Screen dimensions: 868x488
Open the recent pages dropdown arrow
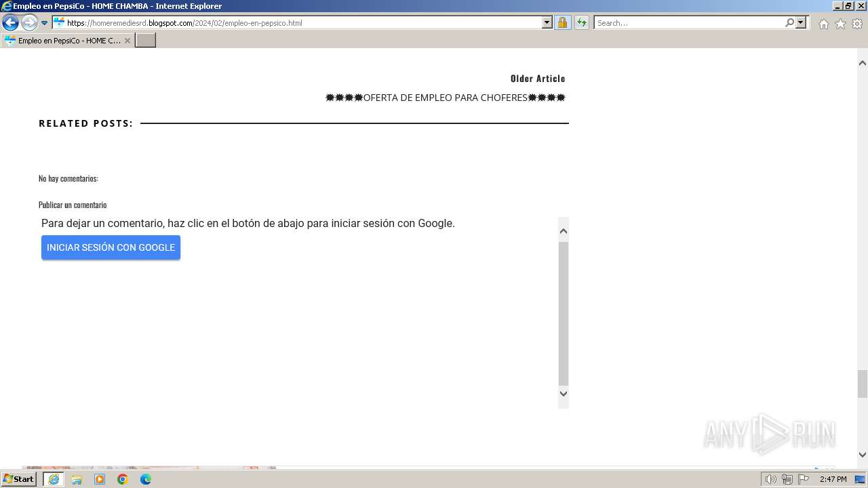[44, 23]
